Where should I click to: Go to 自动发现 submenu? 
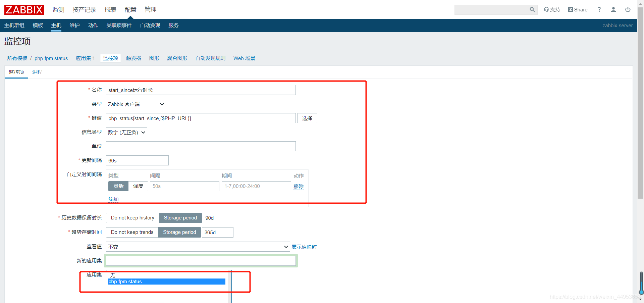(x=150, y=26)
